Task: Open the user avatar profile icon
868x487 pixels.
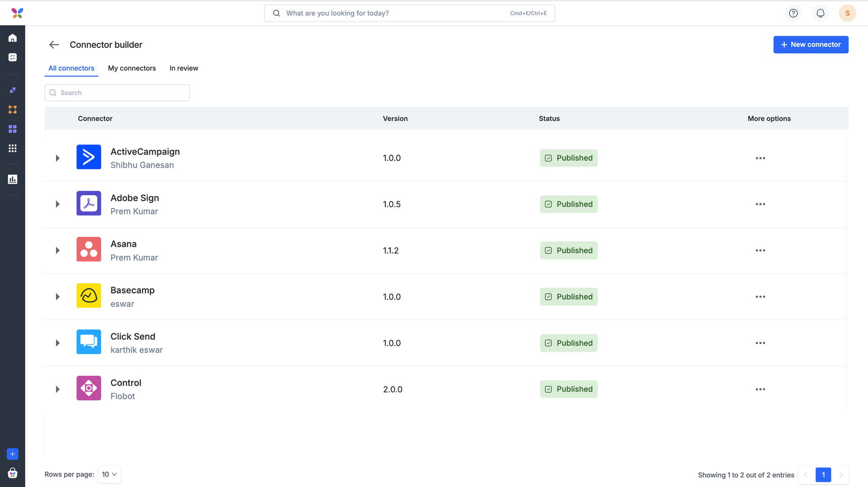Action: pos(847,13)
